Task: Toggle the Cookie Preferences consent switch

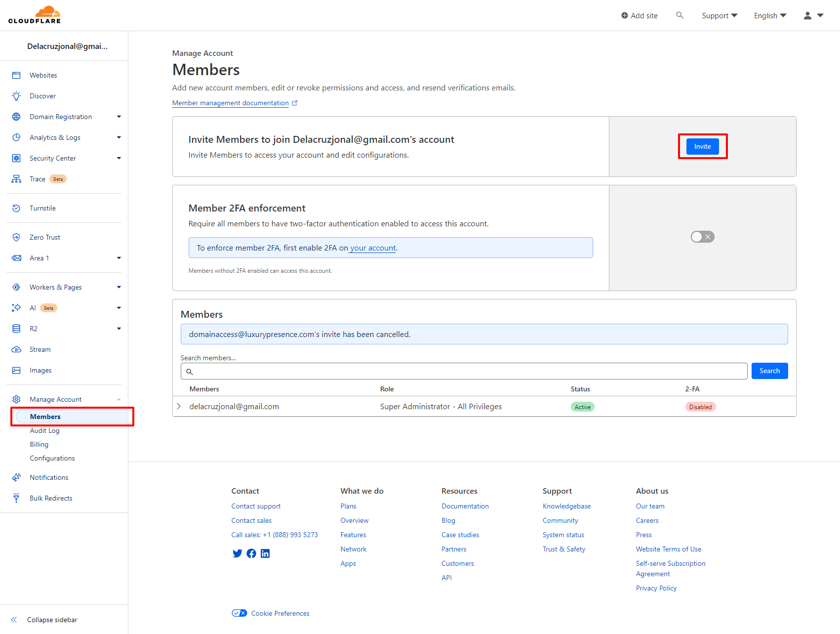Action: 239,613
